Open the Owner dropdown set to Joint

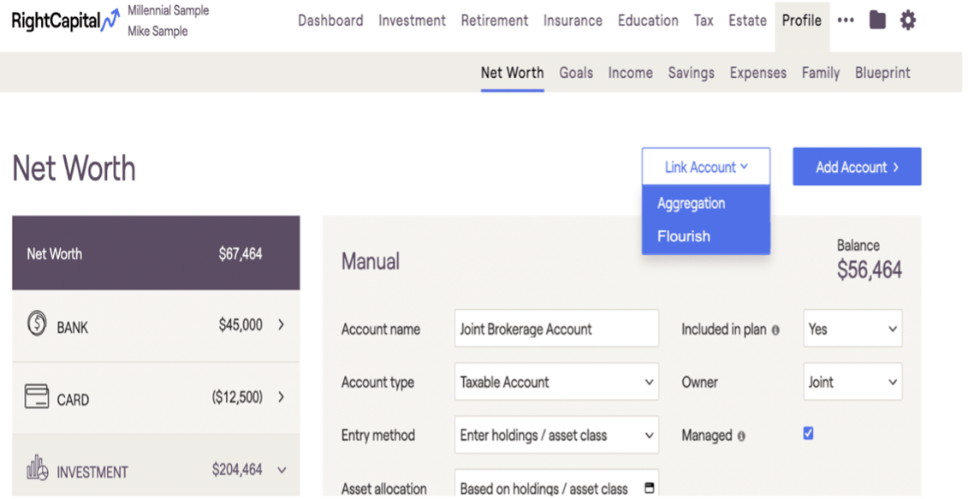click(852, 383)
